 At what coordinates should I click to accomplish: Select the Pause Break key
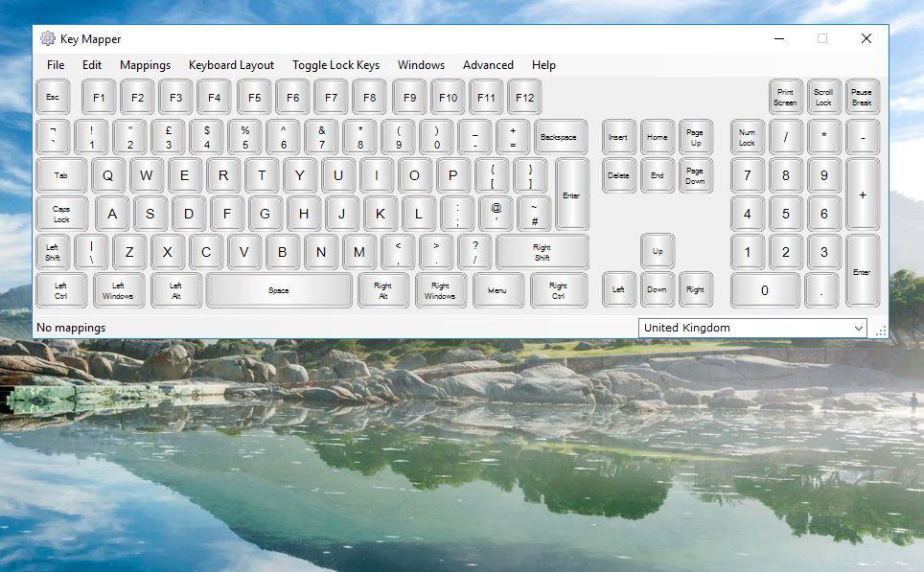coord(862,96)
